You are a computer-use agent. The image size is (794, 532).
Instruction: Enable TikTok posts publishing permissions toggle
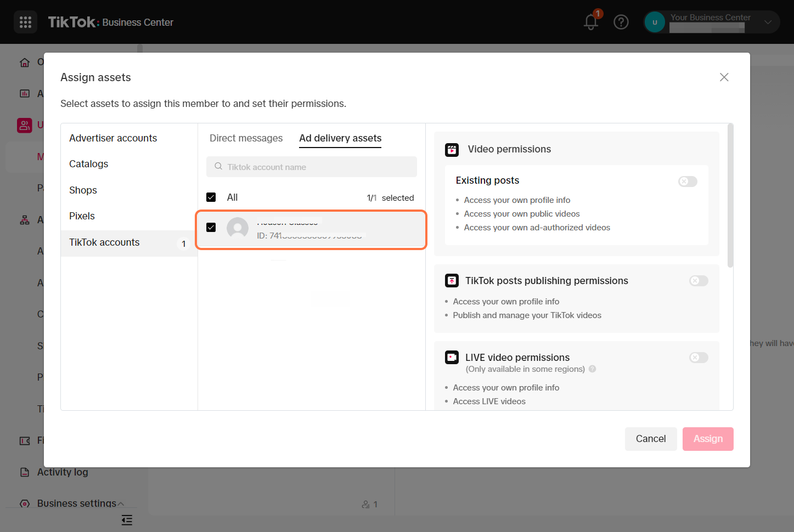point(699,281)
